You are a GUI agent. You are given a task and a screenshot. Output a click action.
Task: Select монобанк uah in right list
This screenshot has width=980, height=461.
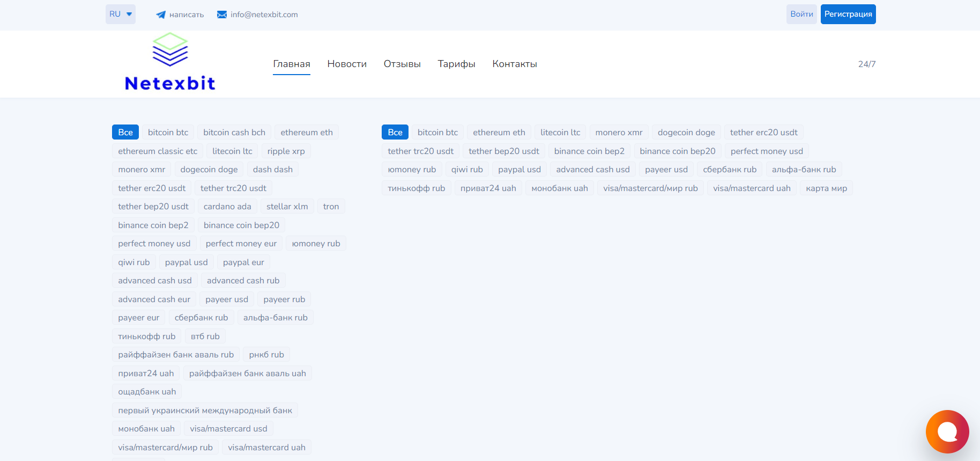560,188
